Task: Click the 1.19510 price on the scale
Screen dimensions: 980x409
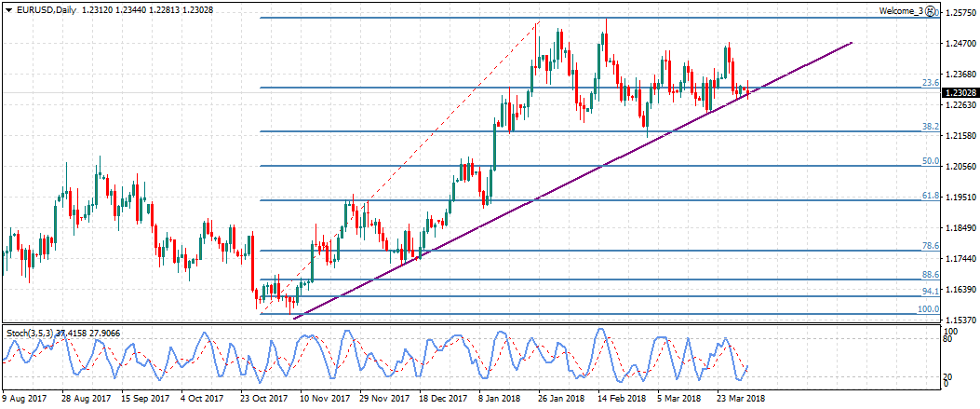Action: click(x=960, y=198)
